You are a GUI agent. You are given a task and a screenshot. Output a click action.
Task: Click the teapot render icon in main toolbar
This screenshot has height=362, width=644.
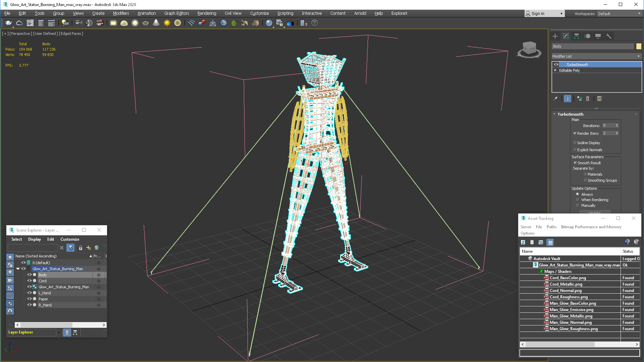(x=9, y=23)
